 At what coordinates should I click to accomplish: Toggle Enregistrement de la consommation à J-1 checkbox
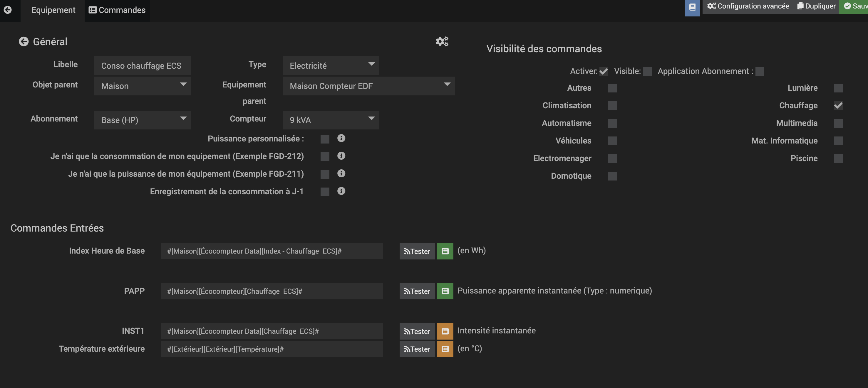(x=325, y=192)
